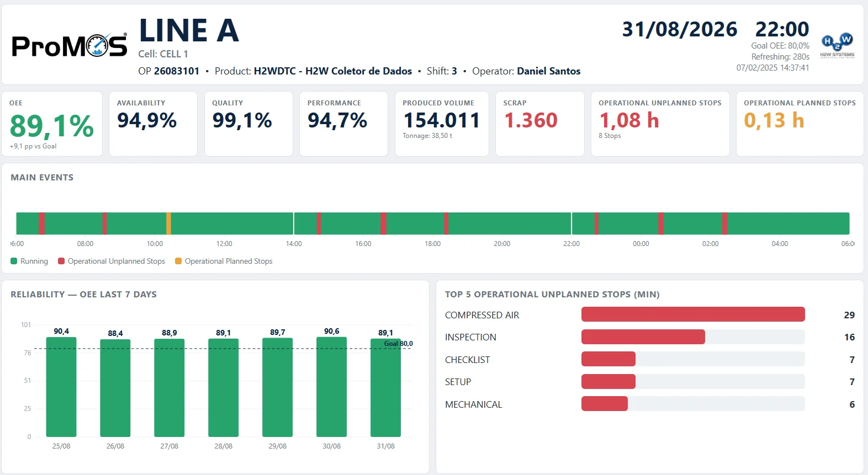Open the Produced Volume card

pyautogui.click(x=442, y=124)
